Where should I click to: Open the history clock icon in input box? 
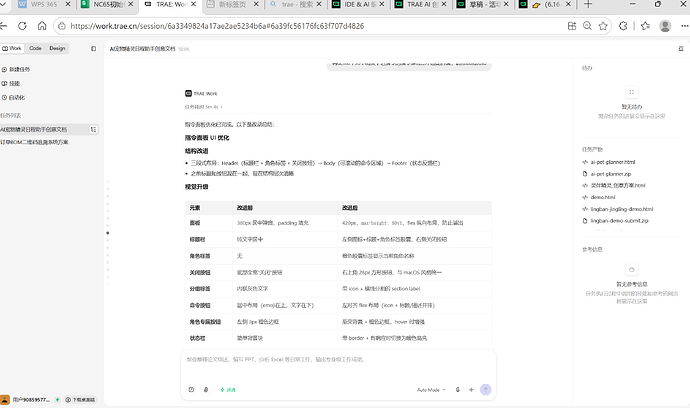(191, 390)
